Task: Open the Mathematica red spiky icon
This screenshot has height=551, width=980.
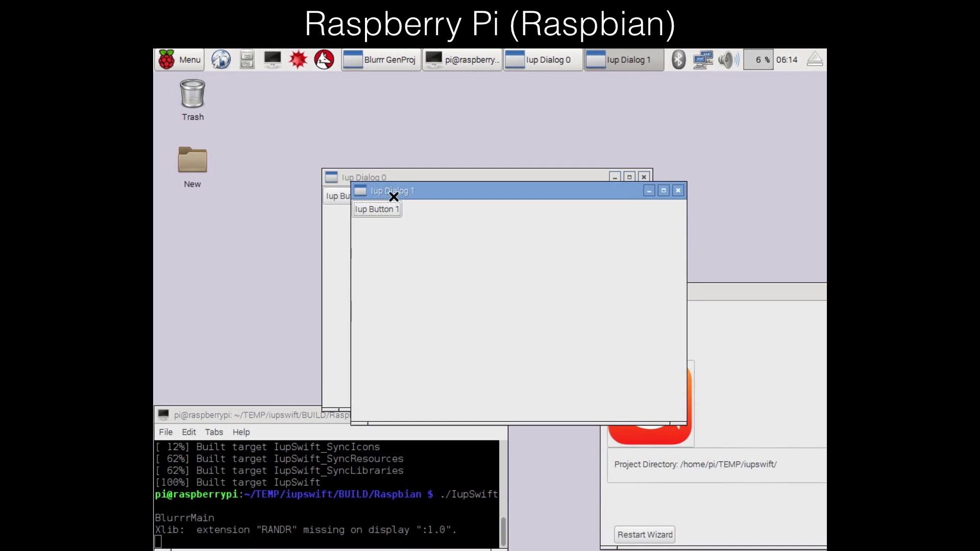Action: [298, 60]
